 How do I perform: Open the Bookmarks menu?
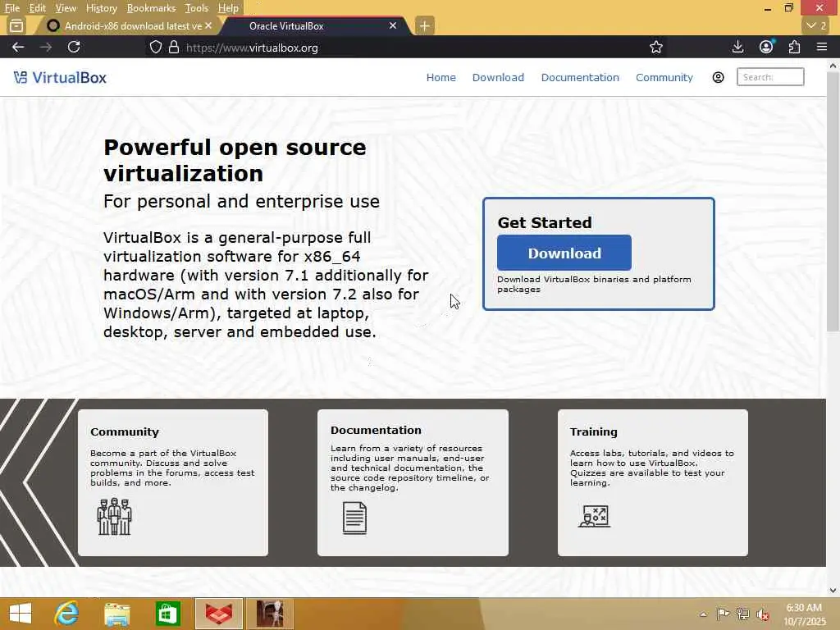pos(151,8)
